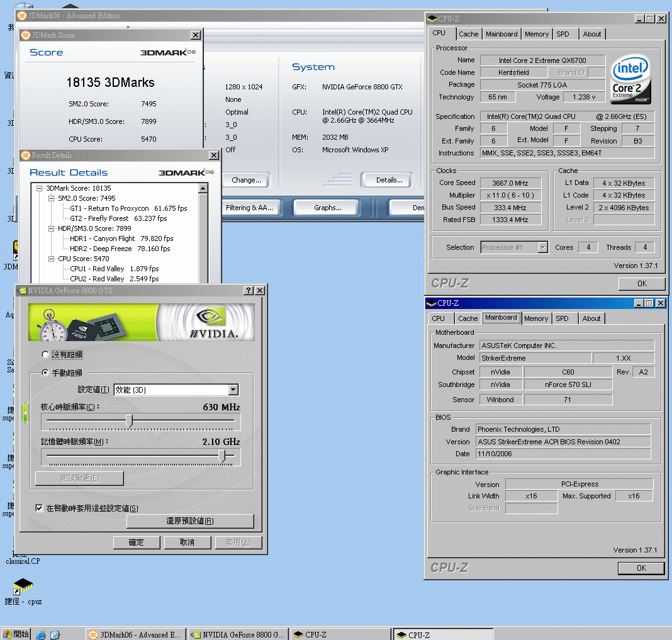The image size is (672, 640).
Task: Switch to 3DMark06 Advanced Edition from the taskbar
Action: 135,634
